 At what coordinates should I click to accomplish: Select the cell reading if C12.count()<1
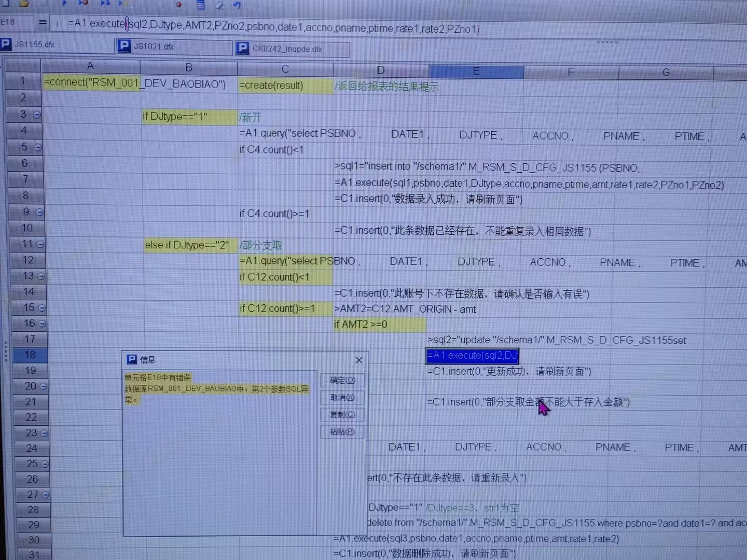point(286,277)
